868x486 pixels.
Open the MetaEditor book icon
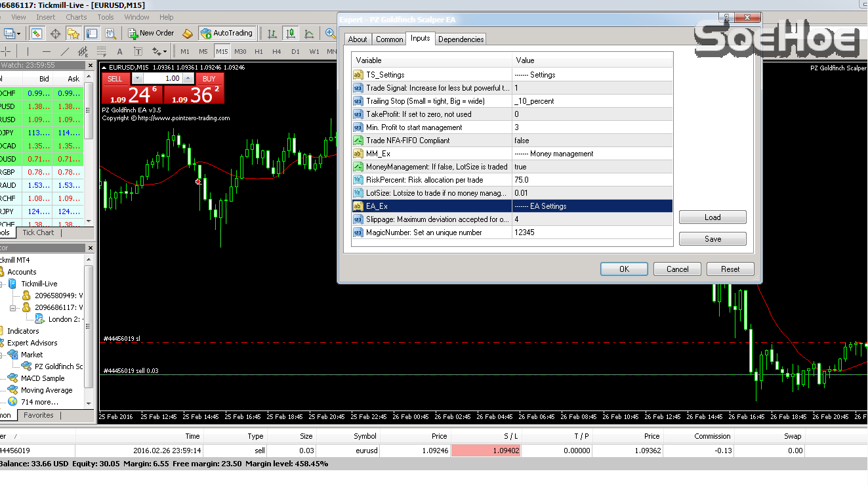[x=188, y=33]
